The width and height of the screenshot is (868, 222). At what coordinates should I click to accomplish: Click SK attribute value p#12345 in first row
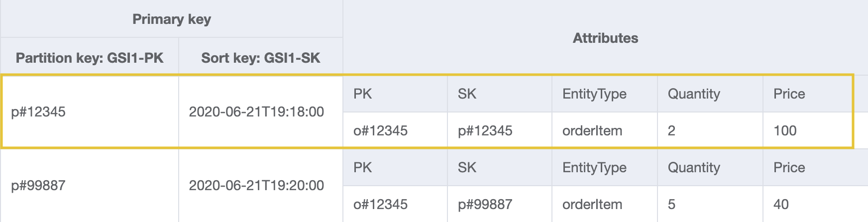[x=485, y=131]
